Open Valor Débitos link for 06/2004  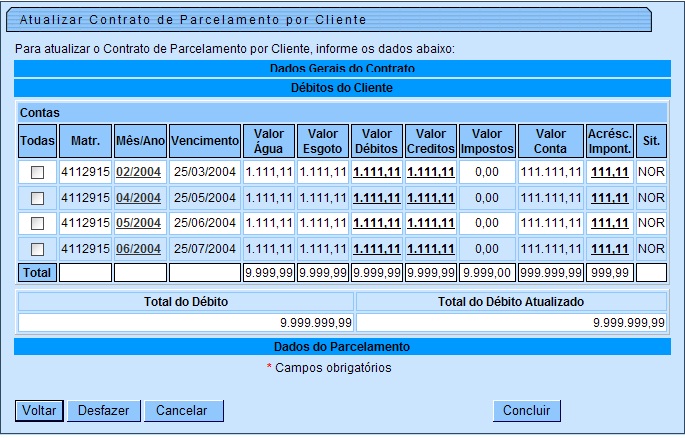point(377,249)
